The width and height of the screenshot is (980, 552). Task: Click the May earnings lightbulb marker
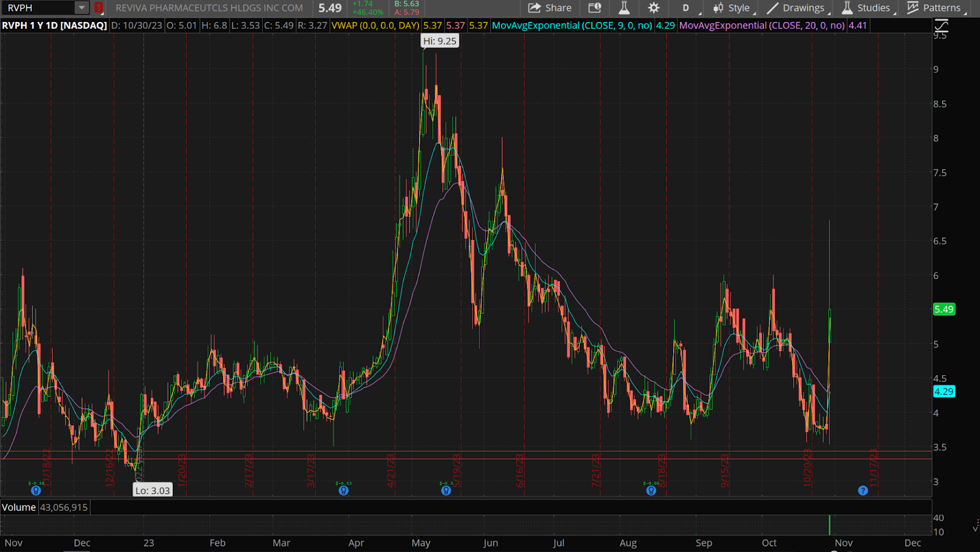point(446,490)
